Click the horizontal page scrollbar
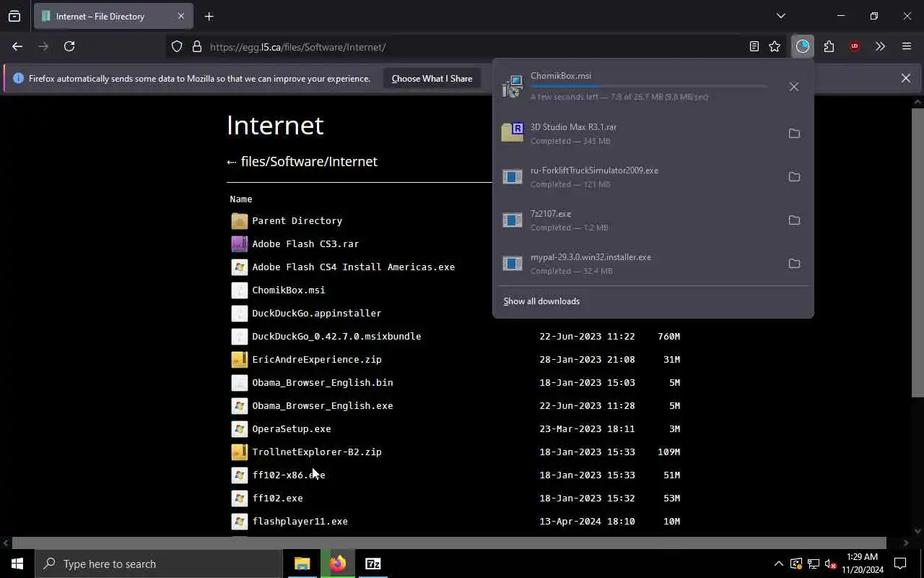Image resolution: width=924 pixels, height=578 pixels. (x=449, y=543)
